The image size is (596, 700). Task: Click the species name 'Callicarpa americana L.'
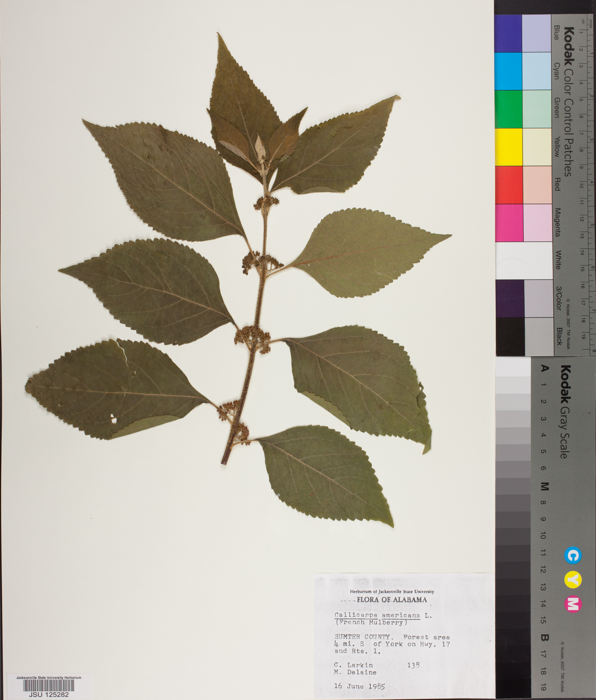[x=383, y=615]
